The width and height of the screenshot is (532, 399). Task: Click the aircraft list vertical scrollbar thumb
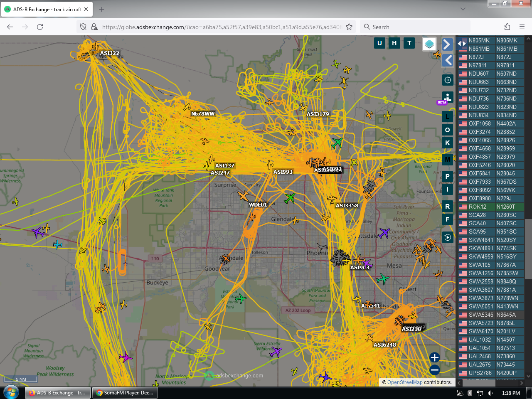(x=528, y=249)
